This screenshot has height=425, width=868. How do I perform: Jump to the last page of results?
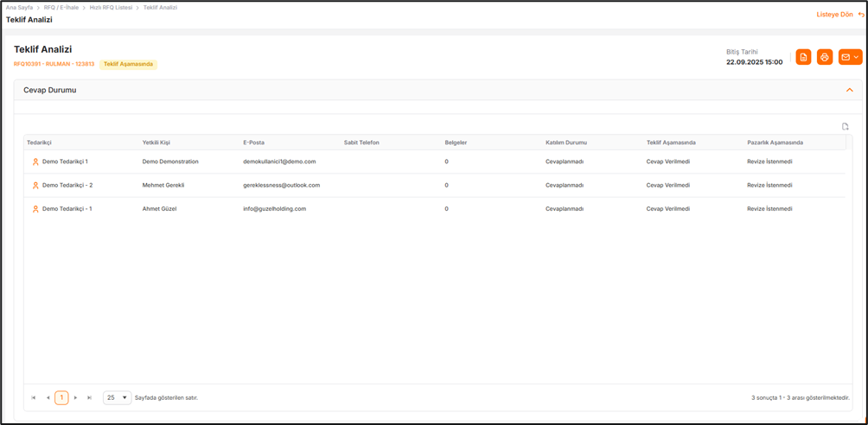pyautogui.click(x=90, y=398)
